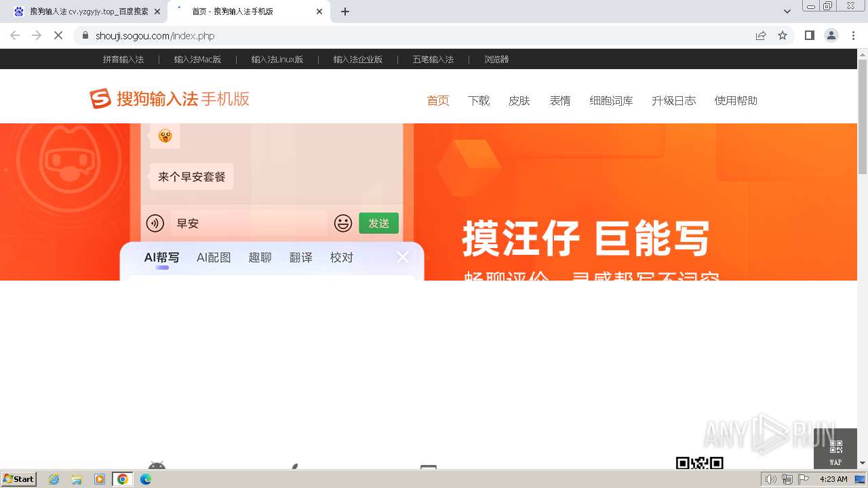The height and width of the screenshot is (488, 868).
Task: Close the Baidu search results tab
Action: (x=157, y=12)
